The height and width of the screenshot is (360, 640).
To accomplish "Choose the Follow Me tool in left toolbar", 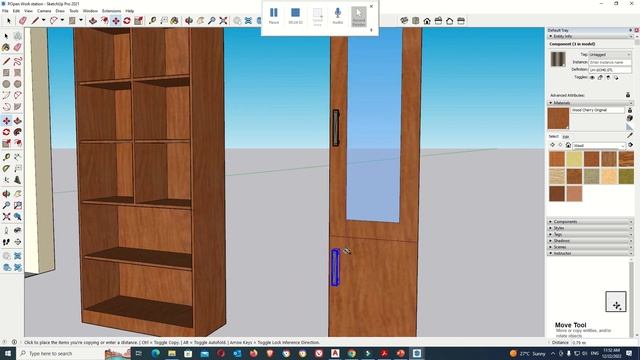I will [18, 132].
